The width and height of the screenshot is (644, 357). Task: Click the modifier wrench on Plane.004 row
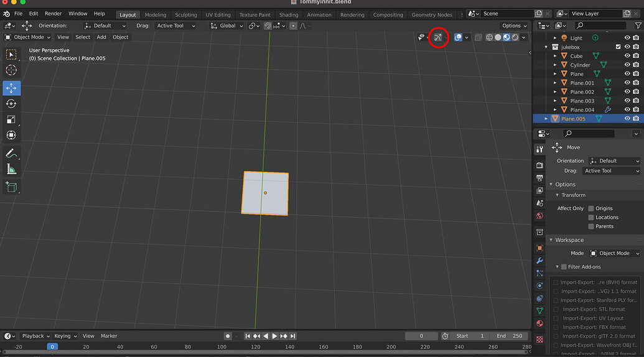coord(607,109)
